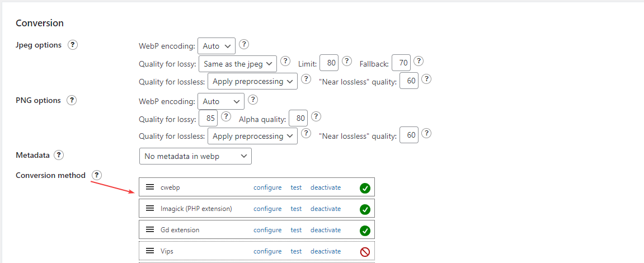Click the Vips row drag handle
Viewport: 644px width, 263px height.
point(150,251)
